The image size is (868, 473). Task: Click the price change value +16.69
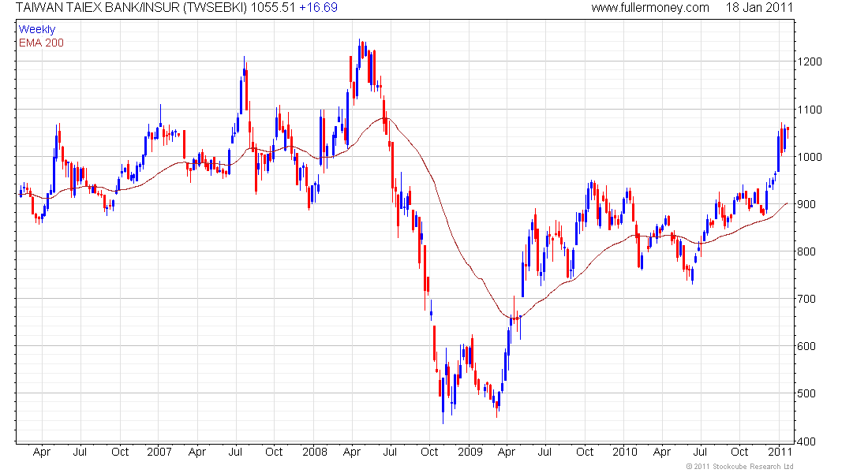coord(318,8)
